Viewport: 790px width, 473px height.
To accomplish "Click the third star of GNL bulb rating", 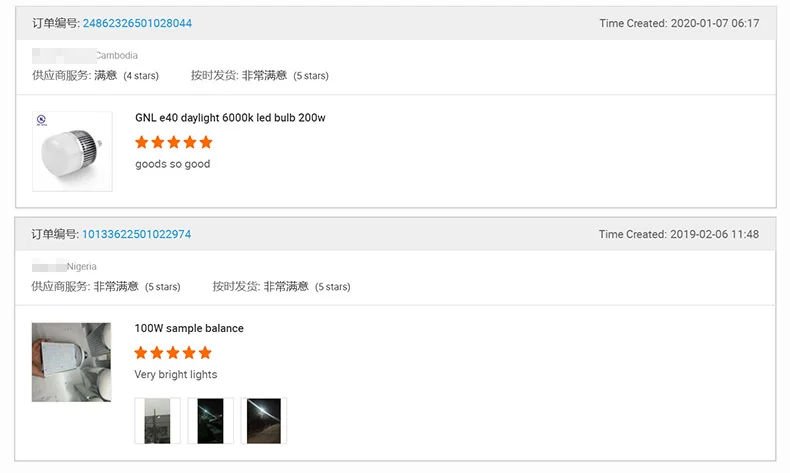I will point(174,142).
